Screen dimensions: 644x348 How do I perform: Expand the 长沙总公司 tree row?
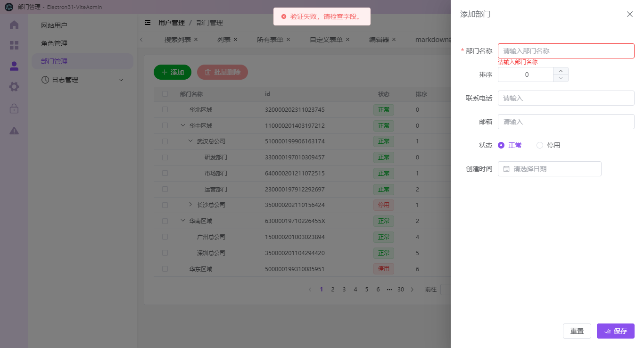point(190,205)
